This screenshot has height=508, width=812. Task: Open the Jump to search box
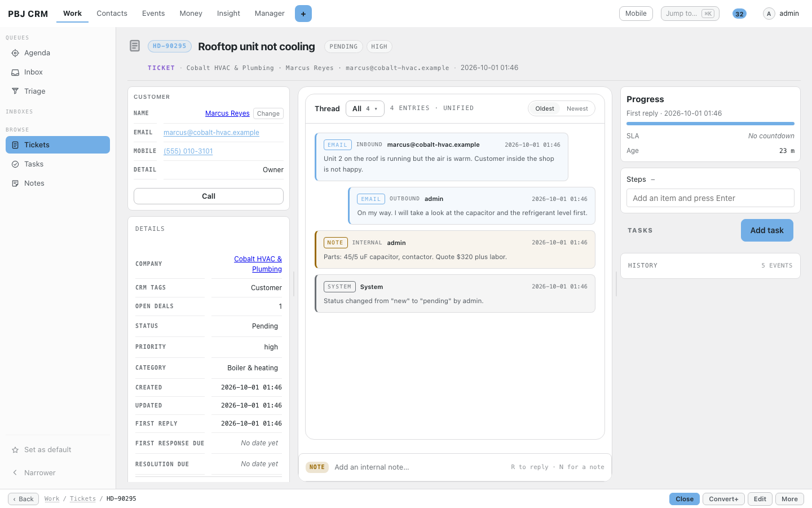click(x=690, y=14)
